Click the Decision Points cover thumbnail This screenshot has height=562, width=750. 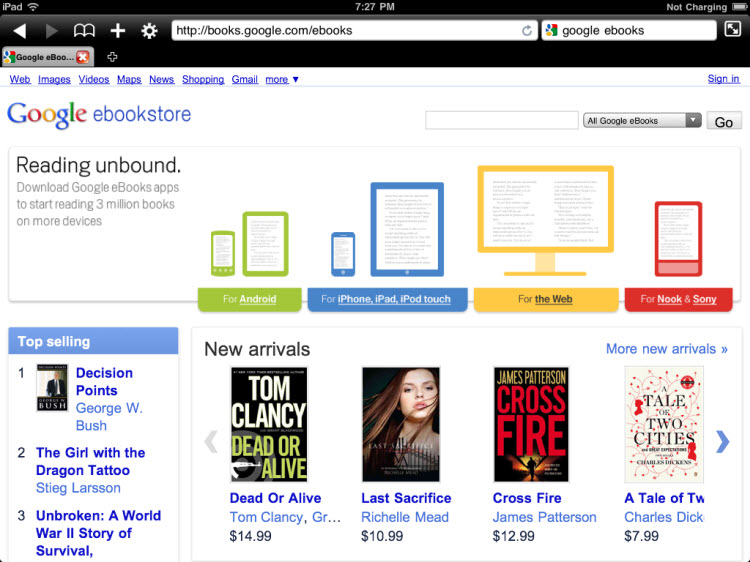(x=52, y=387)
